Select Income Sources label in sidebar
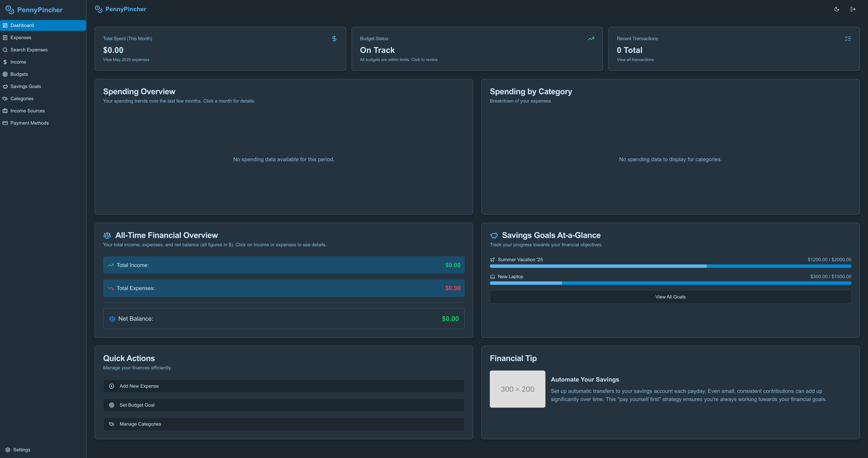 [x=28, y=111]
